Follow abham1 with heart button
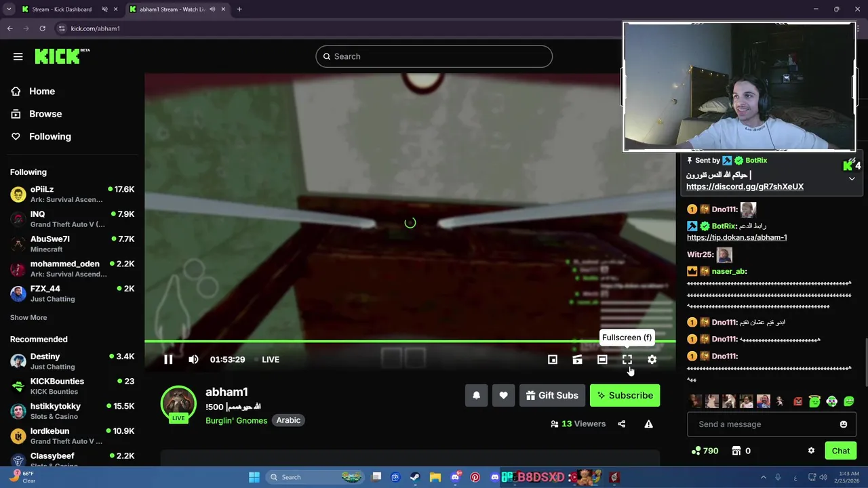 [x=503, y=395]
